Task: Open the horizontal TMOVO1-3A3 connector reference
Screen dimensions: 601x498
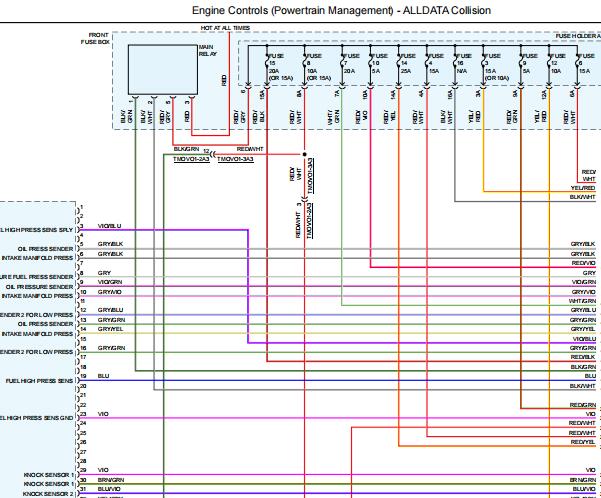Action: pyautogui.click(x=235, y=159)
